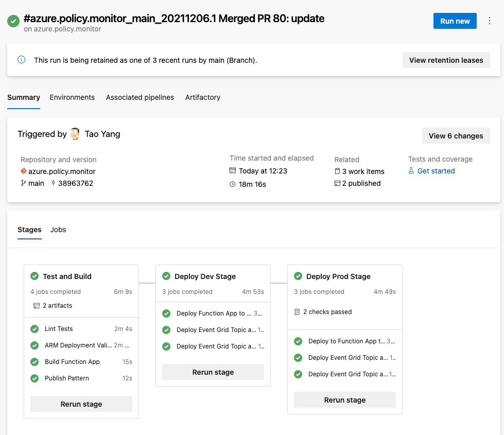Open commit 38963762

76,183
